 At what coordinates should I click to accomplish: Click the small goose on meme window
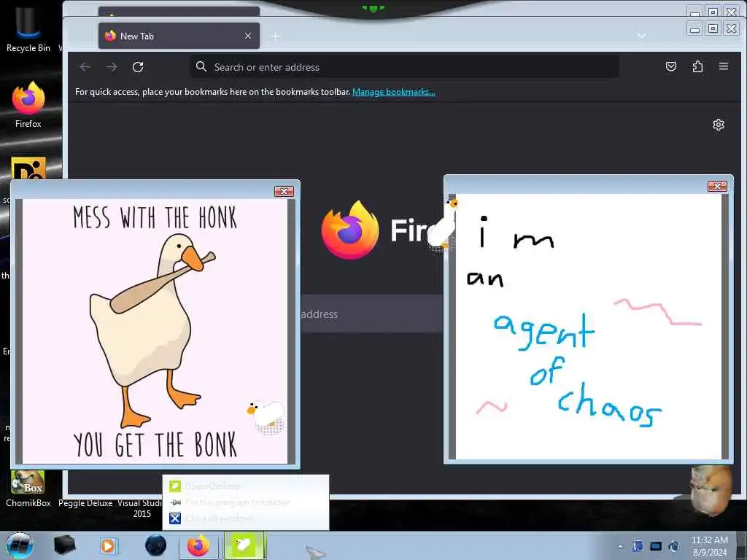click(x=266, y=416)
